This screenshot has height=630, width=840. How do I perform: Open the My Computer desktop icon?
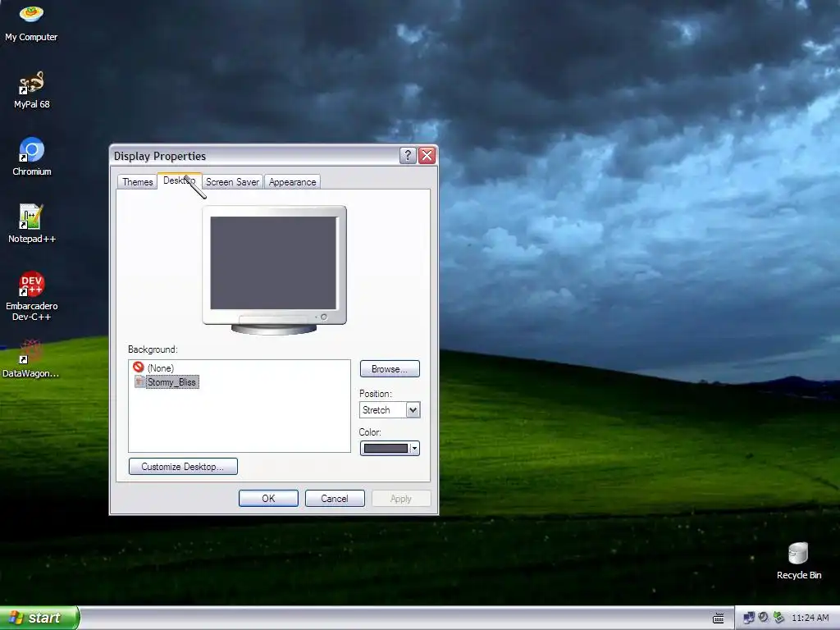(x=31, y=23)
